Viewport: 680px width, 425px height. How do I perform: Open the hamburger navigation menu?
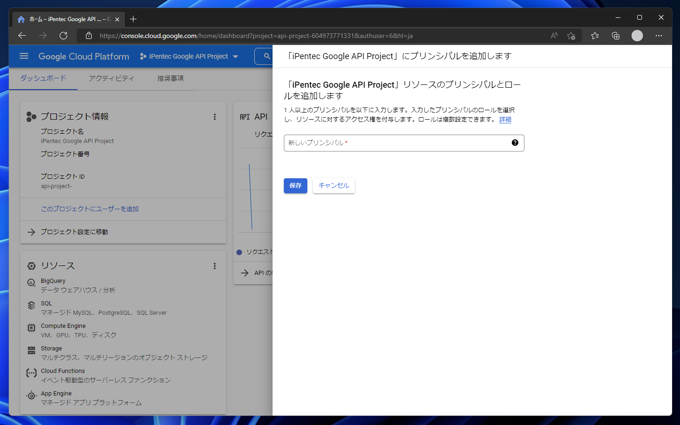tap(24, 56)
